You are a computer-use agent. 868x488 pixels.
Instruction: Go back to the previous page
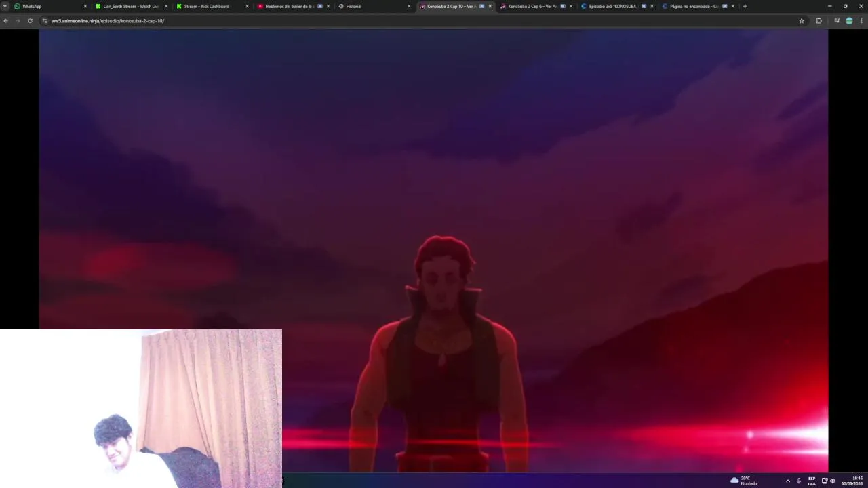pos(5,21)
